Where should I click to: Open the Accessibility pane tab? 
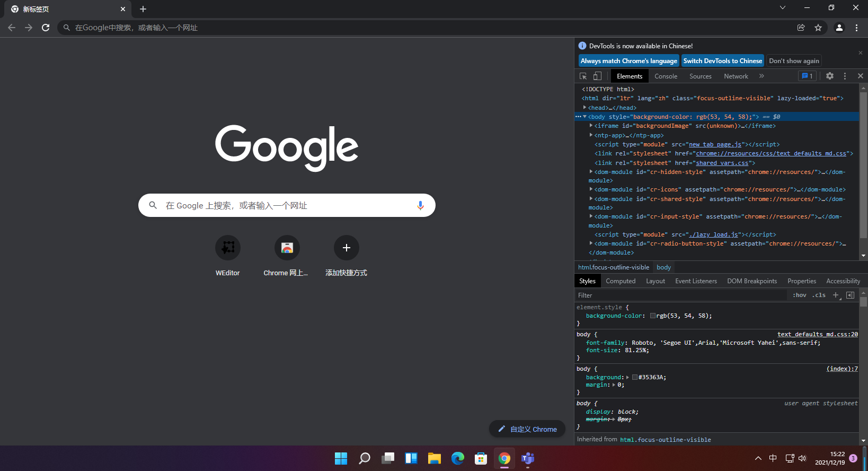tap(843, 281)
